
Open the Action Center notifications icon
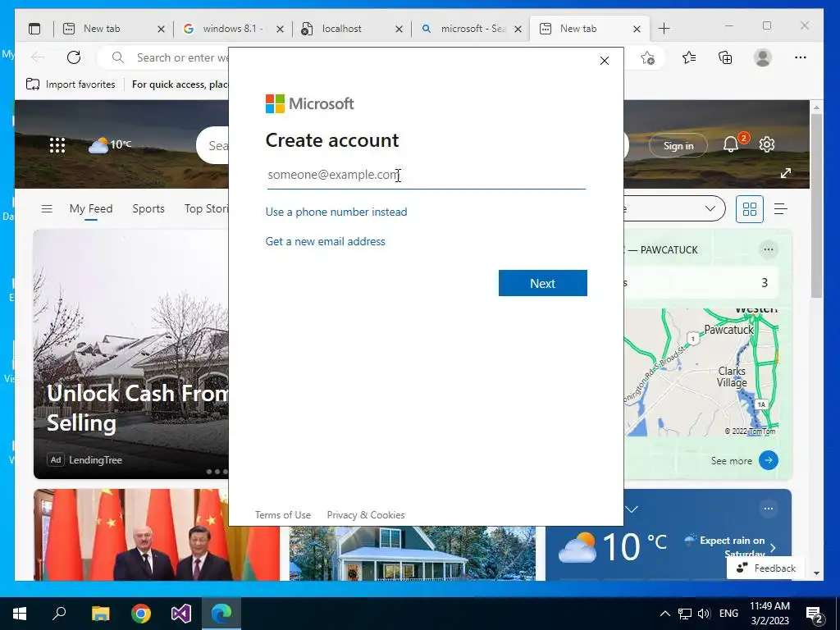815,614
